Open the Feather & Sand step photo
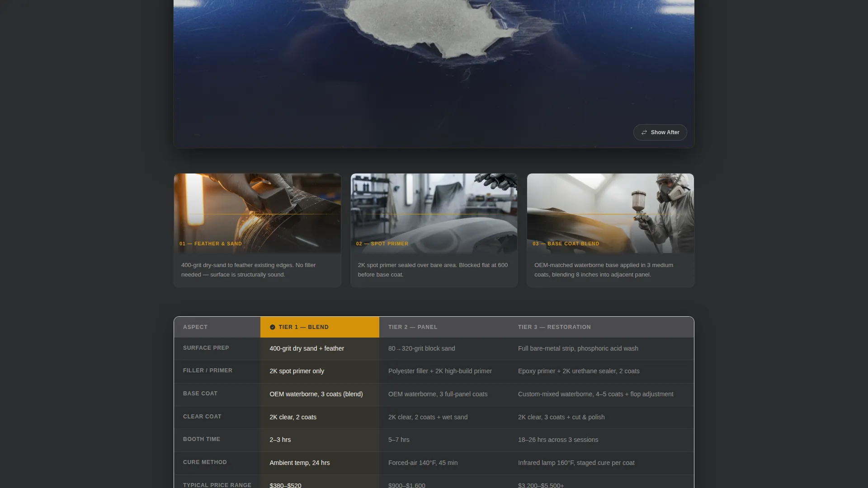This screenshot has width=868, height=488. tap(257, 213)
